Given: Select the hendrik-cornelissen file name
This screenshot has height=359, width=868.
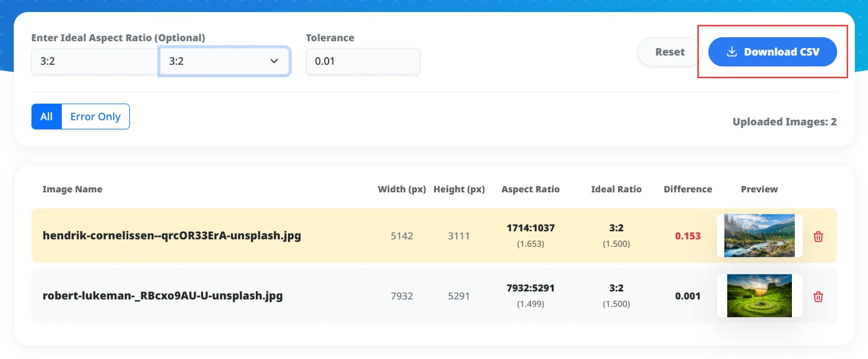Looking at the screenshot, I should (x=172, y=235).
